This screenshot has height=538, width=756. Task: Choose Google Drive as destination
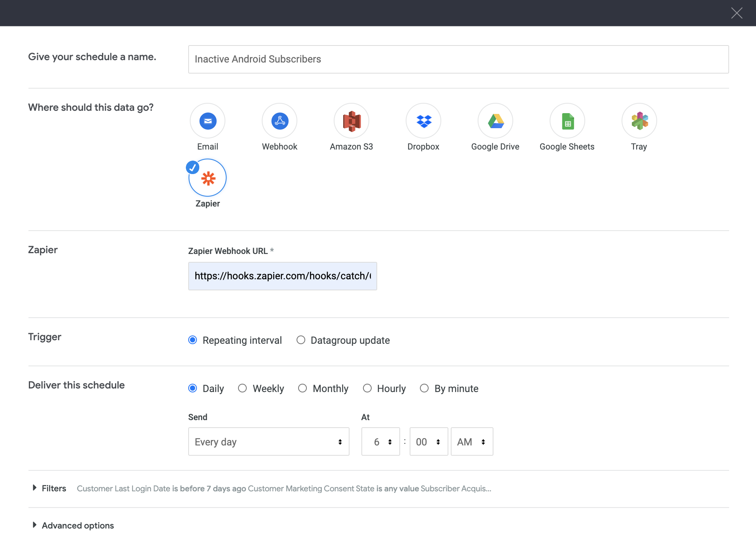(495, 121)
